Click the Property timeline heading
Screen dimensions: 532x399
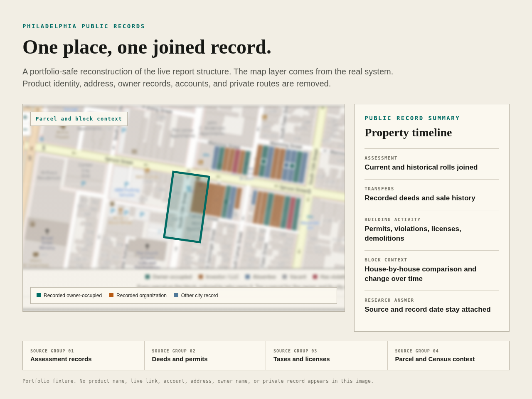[x=408, y=133]
